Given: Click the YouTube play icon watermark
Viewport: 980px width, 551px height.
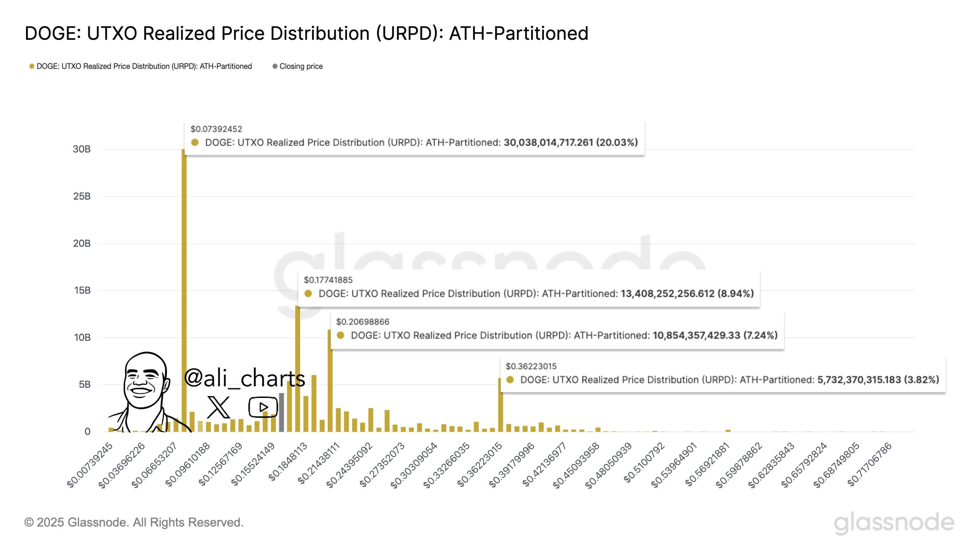Looking at the screenshot, I should 263,407.
